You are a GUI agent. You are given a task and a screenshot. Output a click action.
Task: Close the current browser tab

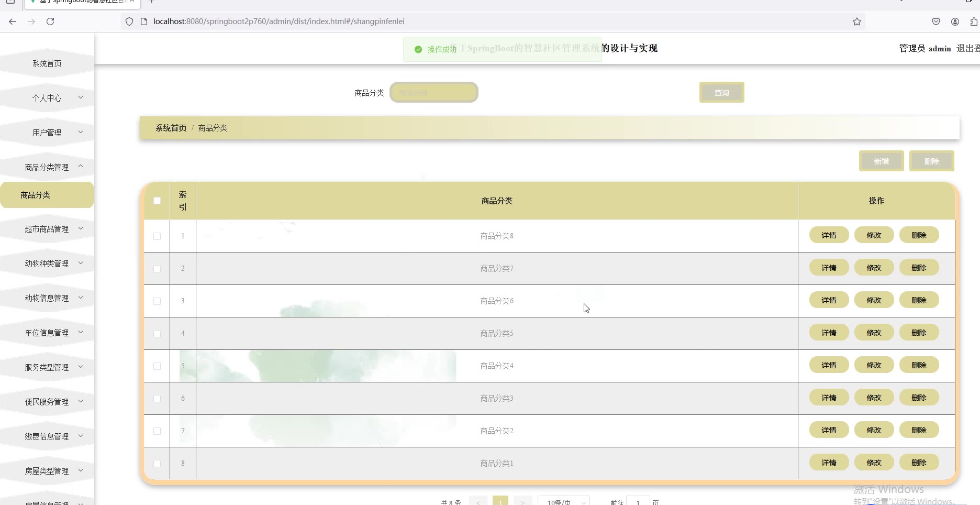(x=132, y=2)
